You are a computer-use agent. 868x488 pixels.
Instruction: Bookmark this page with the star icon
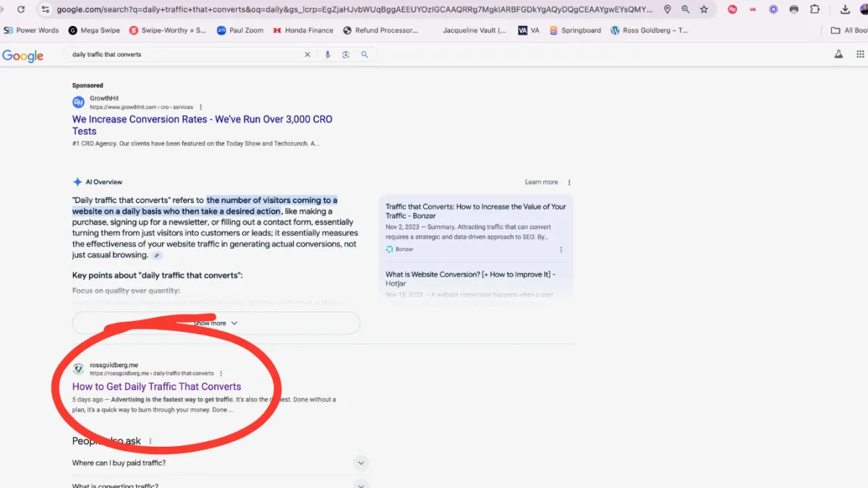coord(704,9)
